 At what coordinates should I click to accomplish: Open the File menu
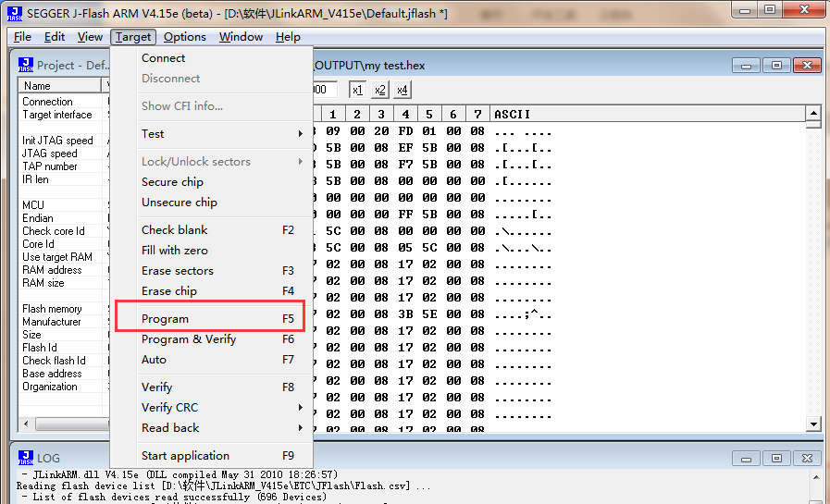click(22, 36)
